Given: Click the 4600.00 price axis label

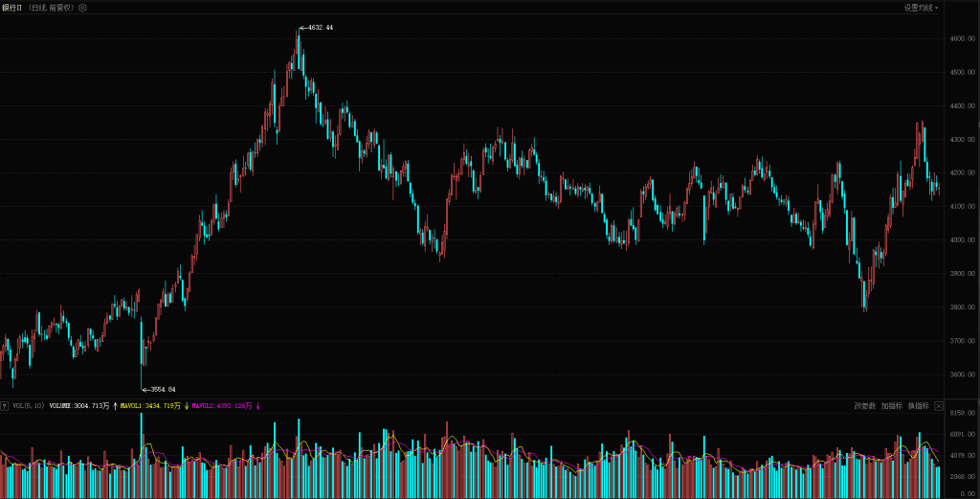Looking at the screenshot, I should coord(963,38).
